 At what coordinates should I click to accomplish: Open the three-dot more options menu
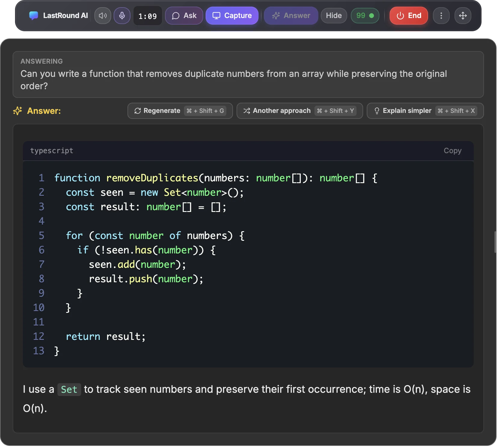[x=441, y=16]
